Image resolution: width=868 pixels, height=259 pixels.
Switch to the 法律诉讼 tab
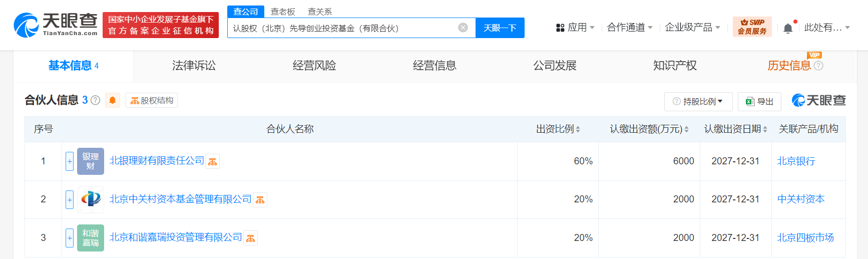click(x=194, y=66)
